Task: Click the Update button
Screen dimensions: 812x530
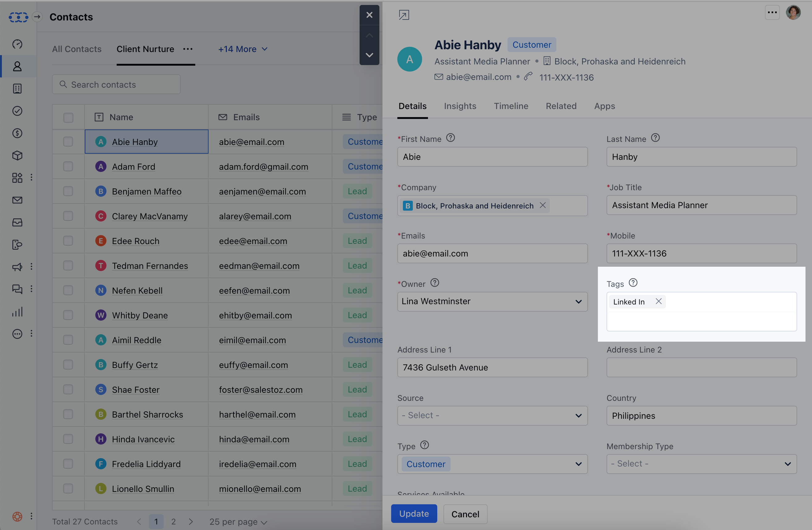Action: 413,513
